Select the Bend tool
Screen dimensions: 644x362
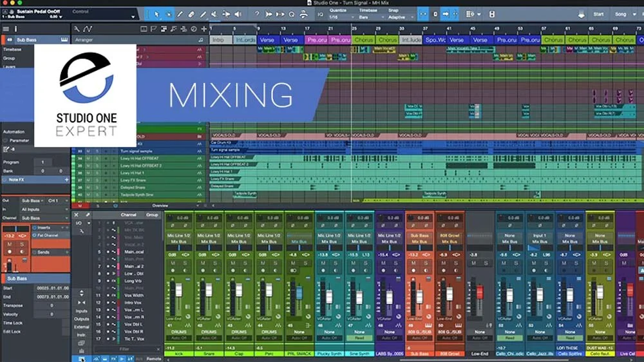coord(226,14)
